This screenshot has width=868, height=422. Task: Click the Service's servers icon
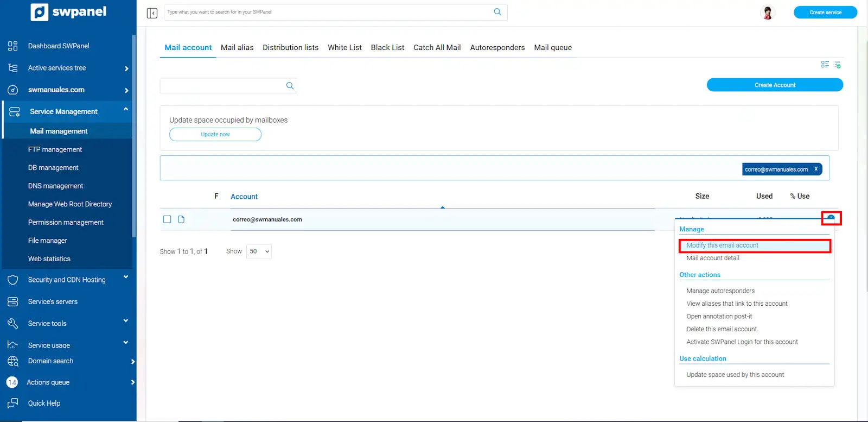tap(13, 301)
